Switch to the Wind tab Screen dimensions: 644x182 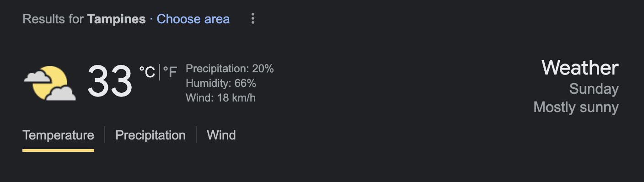click(221, 135)
